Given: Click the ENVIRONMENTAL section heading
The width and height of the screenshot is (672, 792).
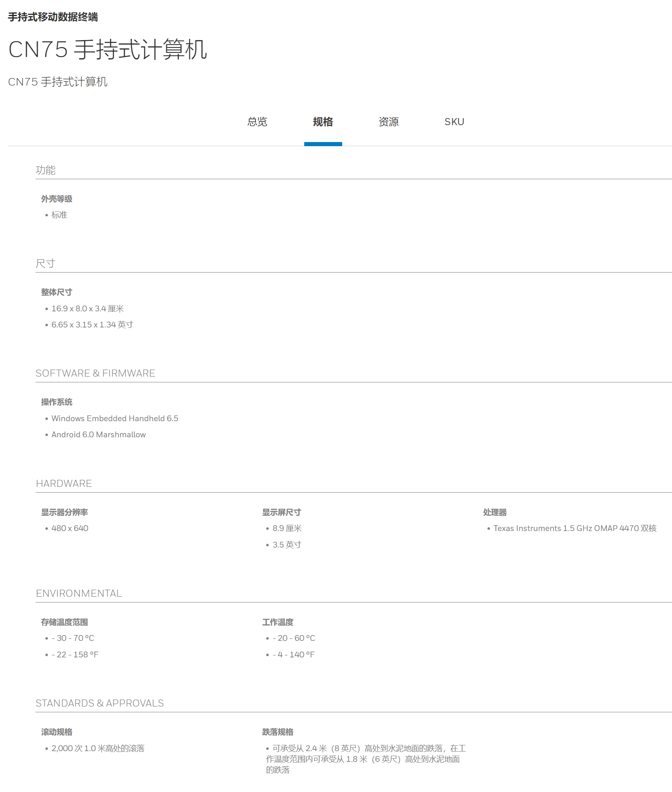Looking at the screenshot, I should click(x=79, y=593).
